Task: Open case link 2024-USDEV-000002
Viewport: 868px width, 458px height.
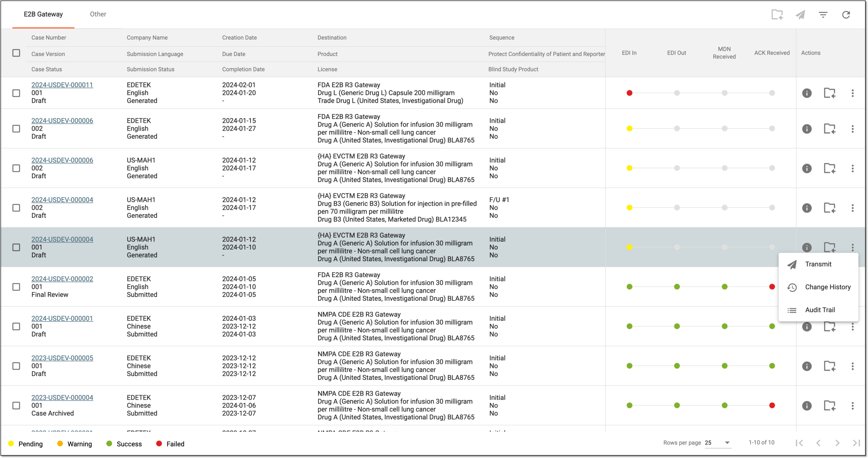Action: tap(62, 279)
